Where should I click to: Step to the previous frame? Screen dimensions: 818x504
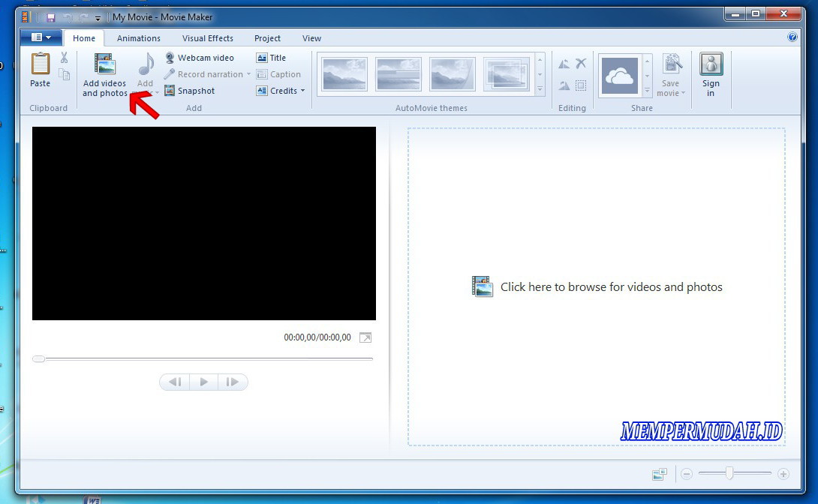[175, 382]
